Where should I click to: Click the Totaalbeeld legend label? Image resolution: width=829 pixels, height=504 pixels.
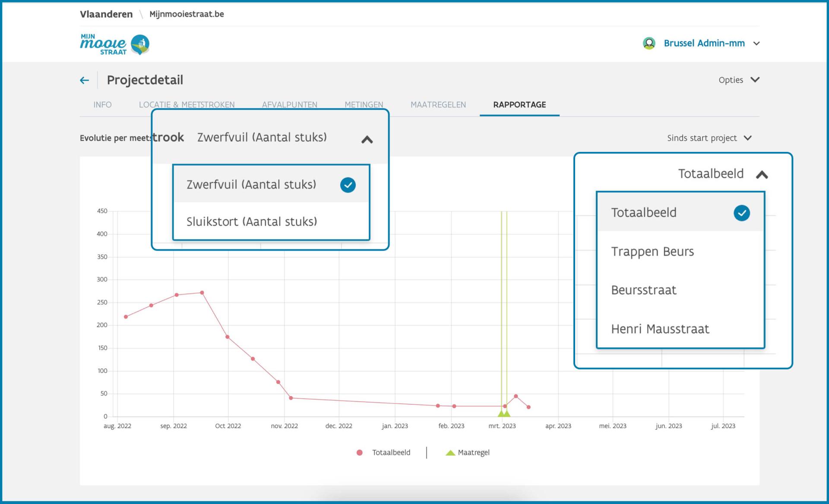[391, 453]
